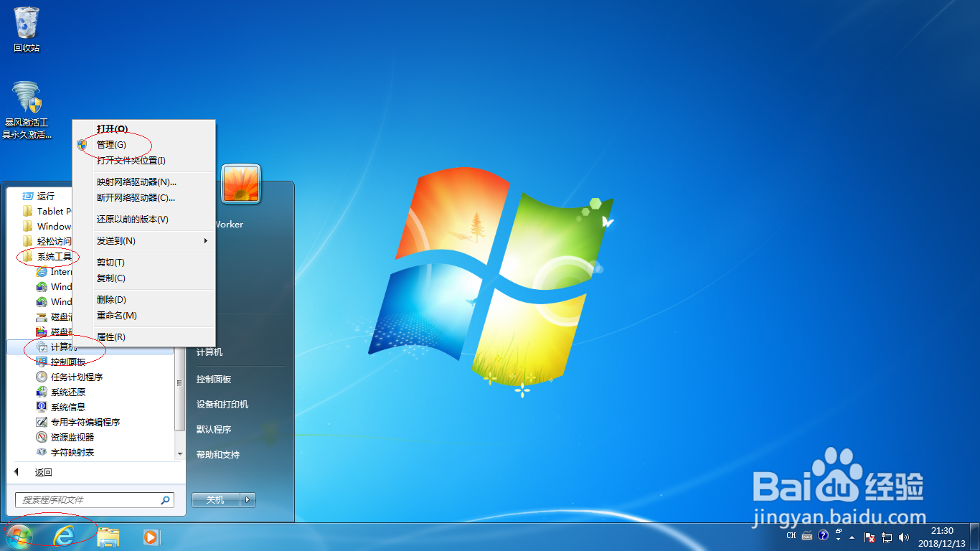Image resolution: width=980 pixels, height=551 pixels.
Task: Open the arrow next to 关机 button
Action: coord(248,500)
